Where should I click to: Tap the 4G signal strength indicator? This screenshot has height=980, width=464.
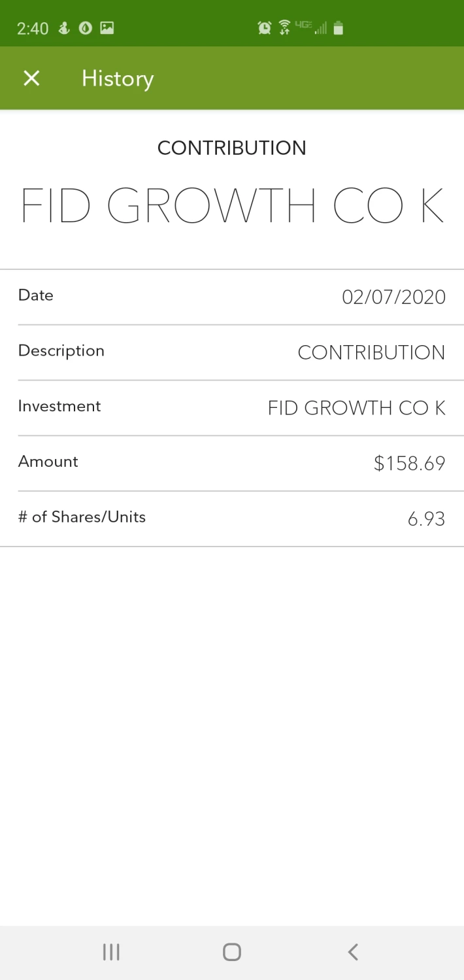tap(312, 27)
